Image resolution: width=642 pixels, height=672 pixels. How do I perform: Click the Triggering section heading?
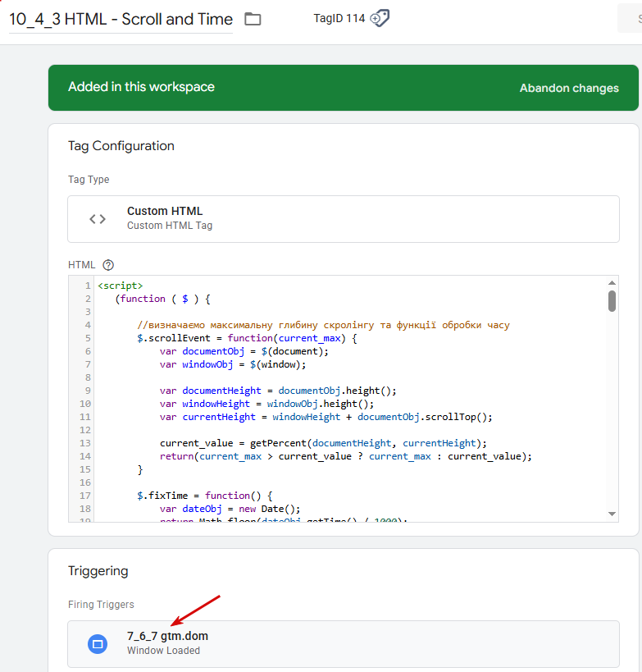[x=98, y=571]
